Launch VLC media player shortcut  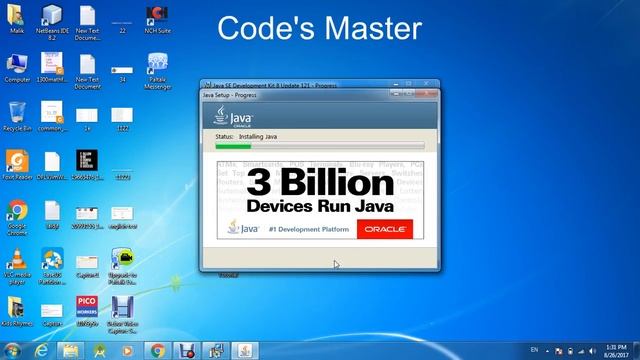17,266
